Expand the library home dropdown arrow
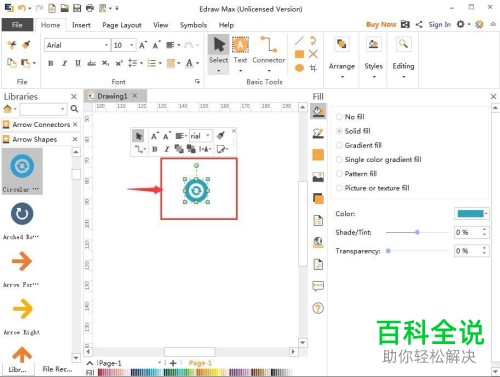500x377 pixels. (15, 109)
